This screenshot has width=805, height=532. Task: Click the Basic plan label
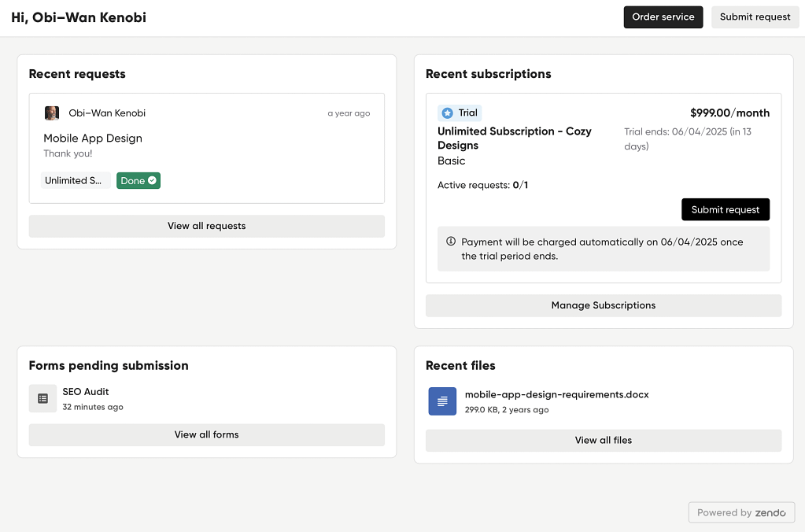[x=451, y=161]
